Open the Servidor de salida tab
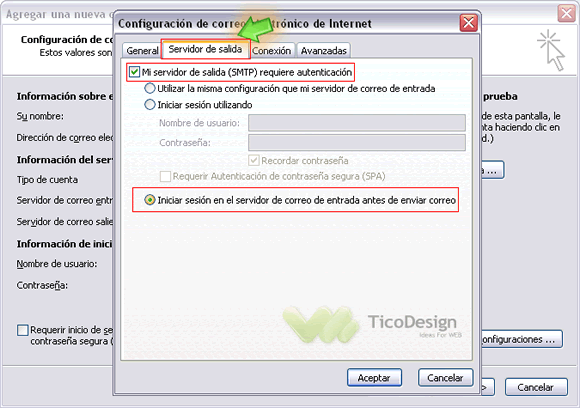 tap(205, 49)
